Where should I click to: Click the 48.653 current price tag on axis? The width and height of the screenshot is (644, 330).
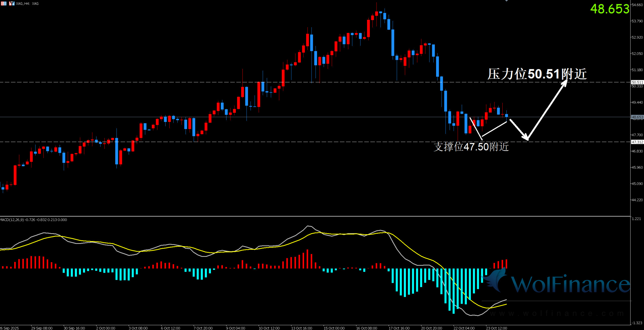(637, 117)
